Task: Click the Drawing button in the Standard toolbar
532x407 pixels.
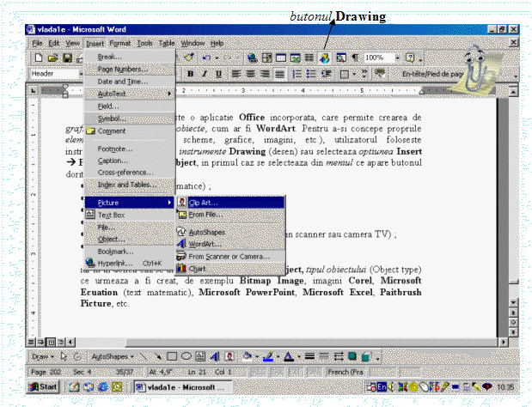Action: 326,58
